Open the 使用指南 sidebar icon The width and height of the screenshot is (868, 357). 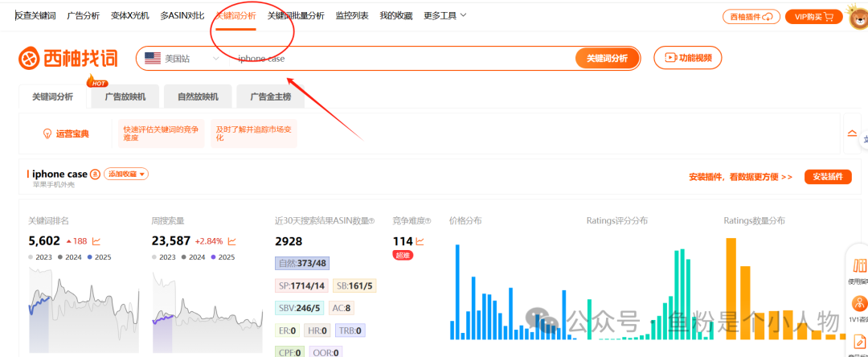pyautogui.click(x=860, y=271)
